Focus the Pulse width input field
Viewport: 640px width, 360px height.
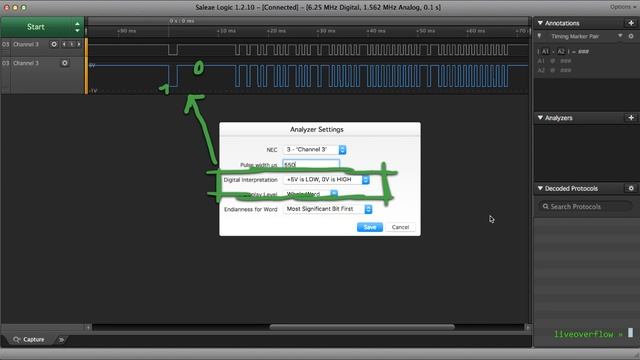coord(311,164)
